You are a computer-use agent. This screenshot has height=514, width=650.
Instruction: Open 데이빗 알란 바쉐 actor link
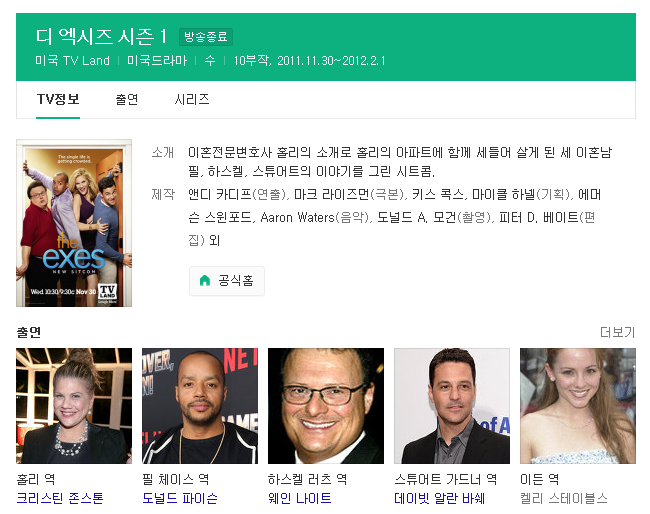pos(439,498)
